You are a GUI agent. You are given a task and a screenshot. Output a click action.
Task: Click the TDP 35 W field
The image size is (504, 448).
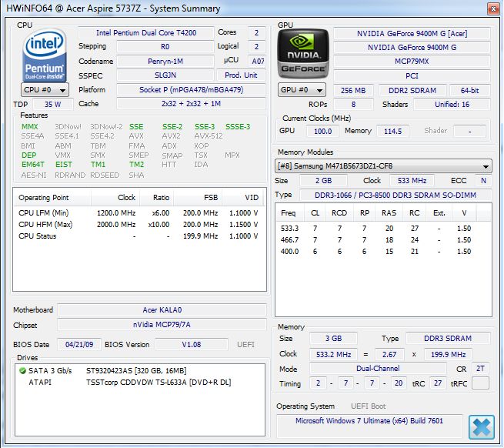coord(53,105)
